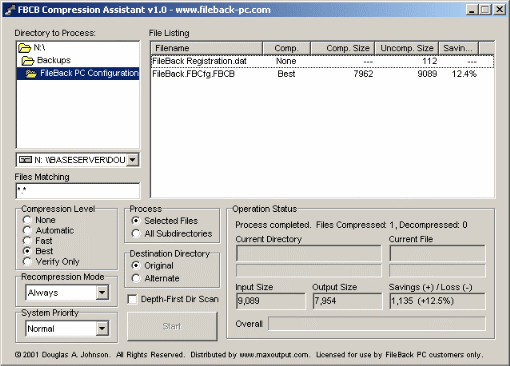Image resolution: width=510 pixels, height=366 pixels.
Task: Click the 12.4% savings cell
Action: tap(464, 74)
